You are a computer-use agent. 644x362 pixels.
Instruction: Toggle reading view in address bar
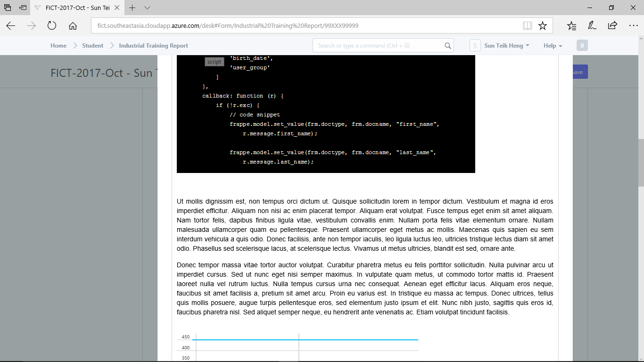tap(527, 26)
